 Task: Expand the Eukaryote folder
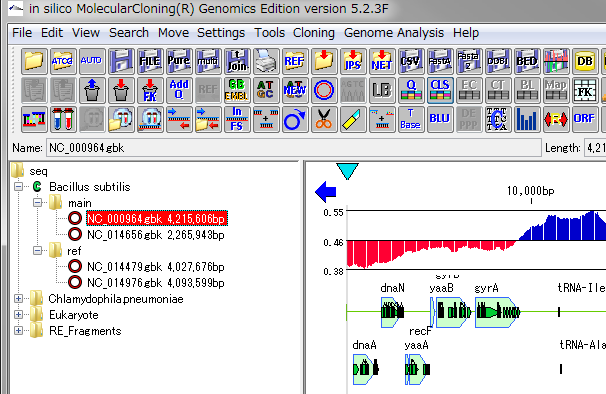click(18, 314)
